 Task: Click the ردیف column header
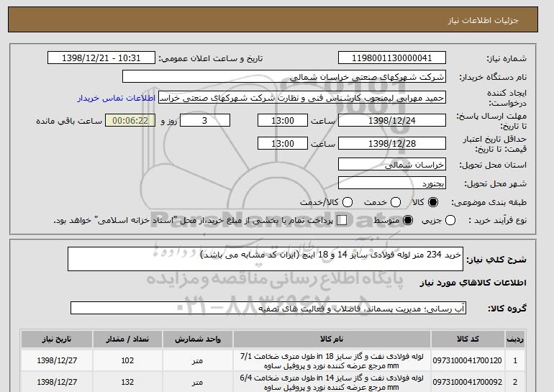pos(515,339)
